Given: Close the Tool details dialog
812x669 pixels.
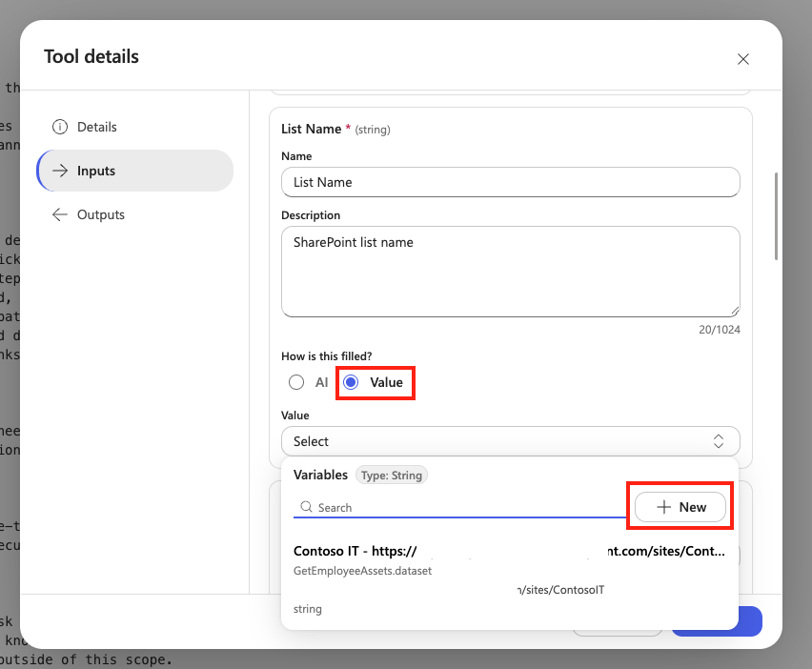Looking at the screenshot, I should 743,59.
